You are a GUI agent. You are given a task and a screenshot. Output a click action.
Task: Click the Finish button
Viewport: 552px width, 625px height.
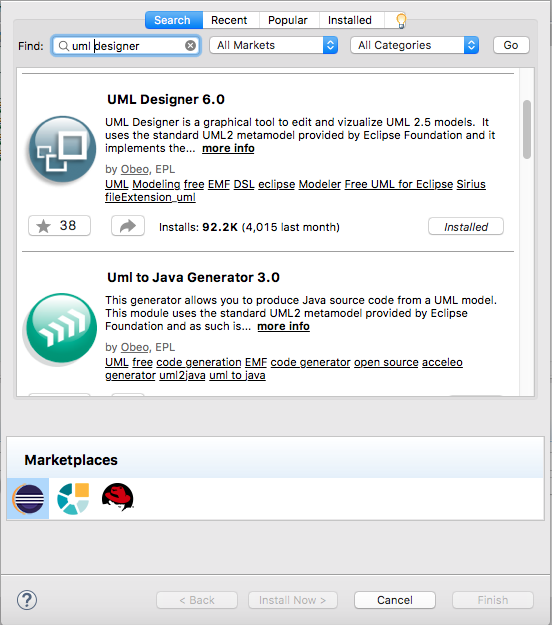493,600
